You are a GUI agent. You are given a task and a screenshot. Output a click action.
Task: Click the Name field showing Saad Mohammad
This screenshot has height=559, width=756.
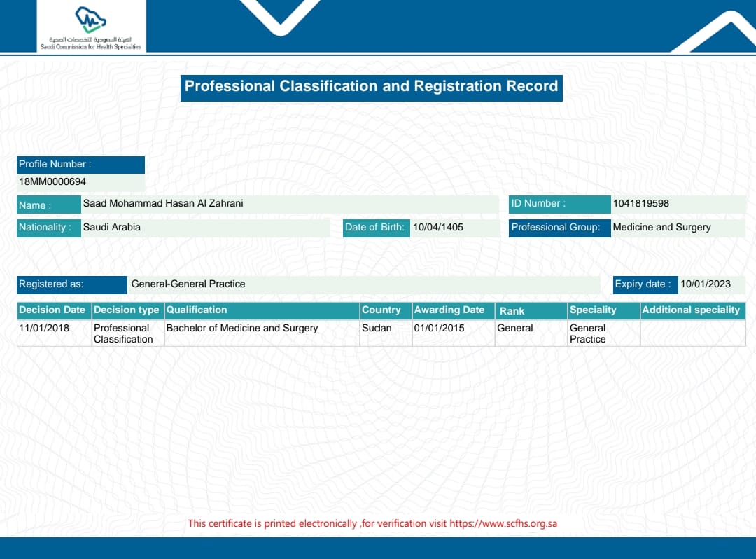point(163,204)
